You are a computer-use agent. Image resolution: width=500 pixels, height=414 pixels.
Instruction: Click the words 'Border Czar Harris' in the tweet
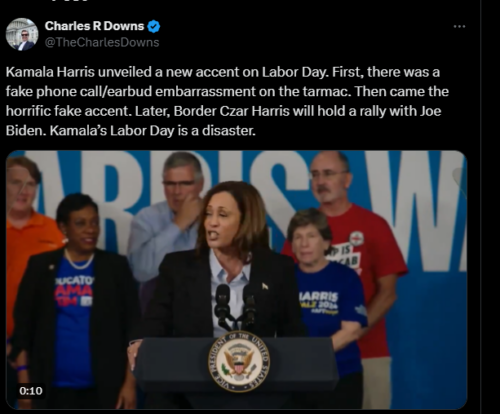pos(231,111)
